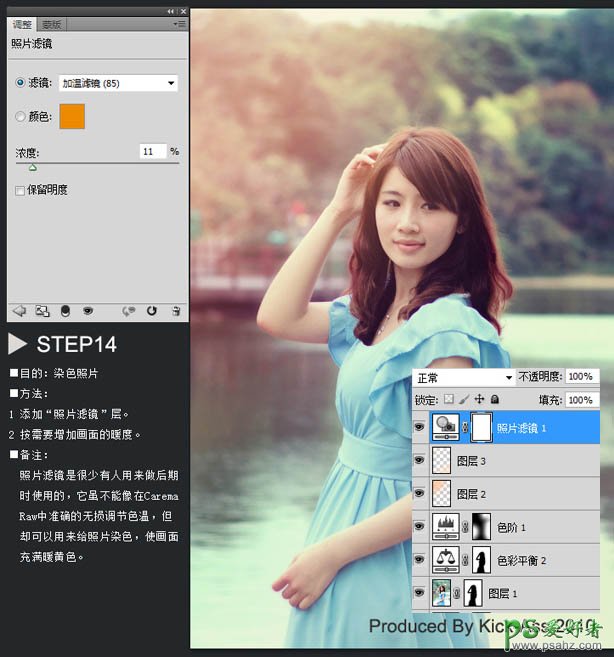The image size is (614, 657).
Task: Delete adjustment layer with trash icon
Action: 176,311
